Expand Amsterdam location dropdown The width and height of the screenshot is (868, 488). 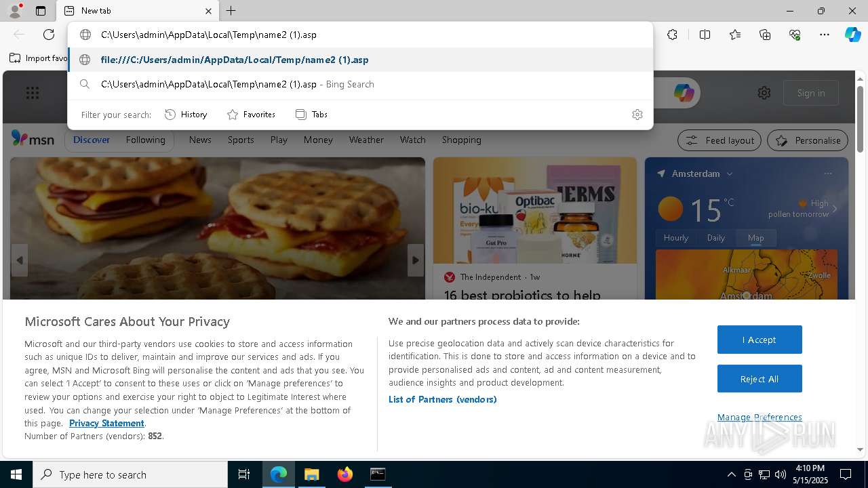(x=730, y=174)
